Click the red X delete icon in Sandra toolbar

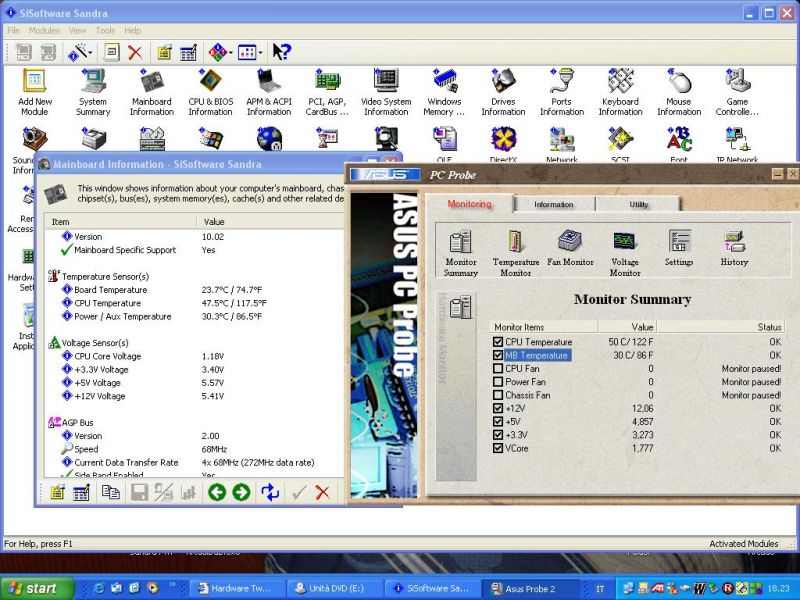tap(135, 52)
